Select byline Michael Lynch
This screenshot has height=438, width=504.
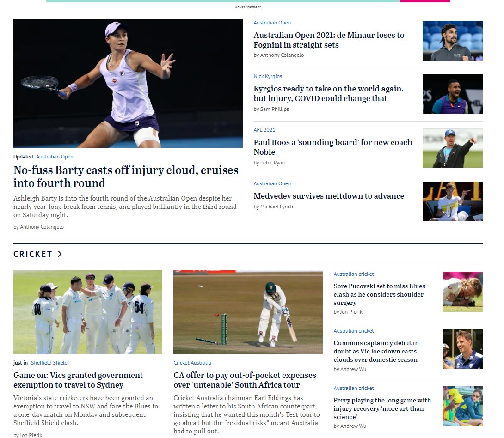[277, 207]
